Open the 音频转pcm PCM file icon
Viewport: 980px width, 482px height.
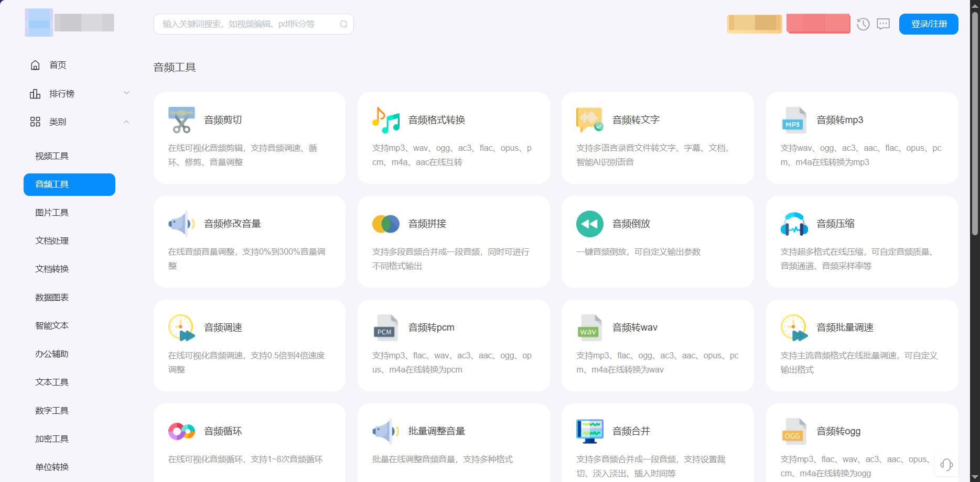386,327
